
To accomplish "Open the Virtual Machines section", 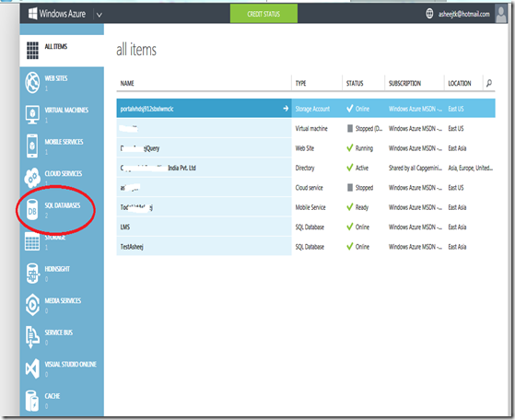I will click(66, 110).
